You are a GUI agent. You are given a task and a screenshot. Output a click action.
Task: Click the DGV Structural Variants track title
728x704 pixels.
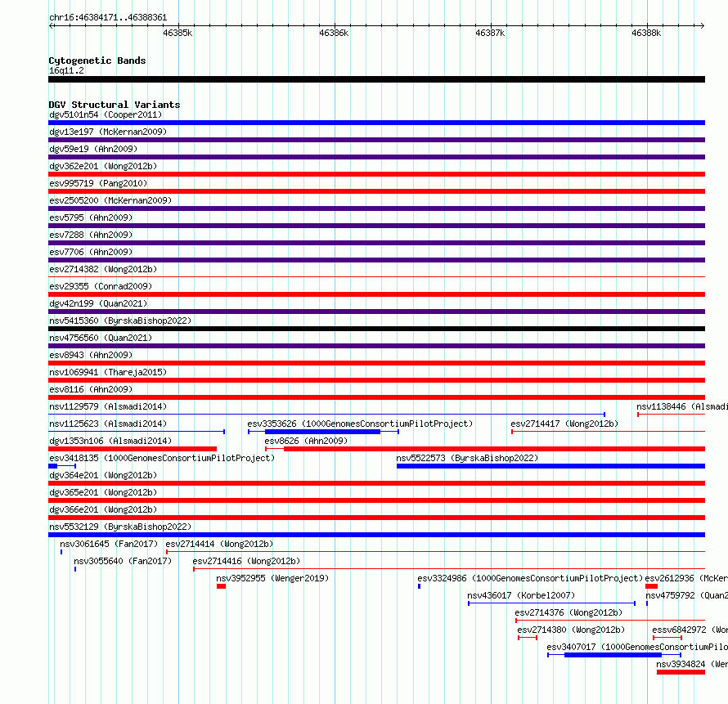[x=115, y=105]
